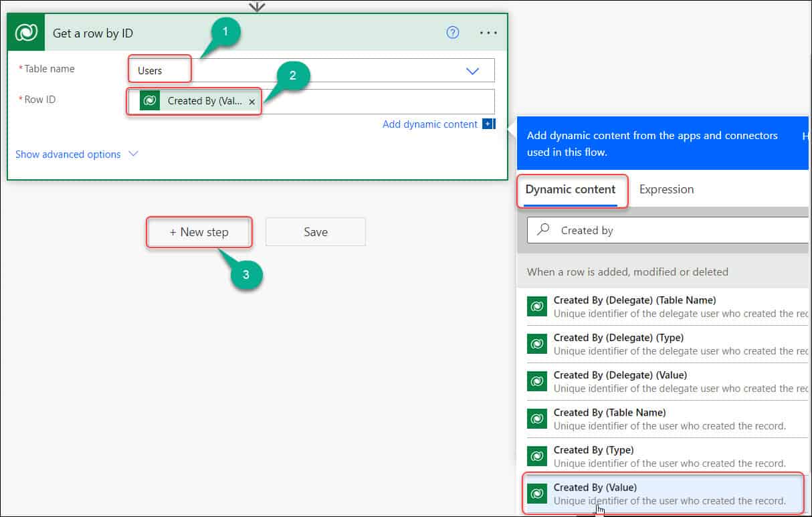The image size is (812, 517).
Task: Click the New step button
Action: pyautogui.click(x=199, y=232)
